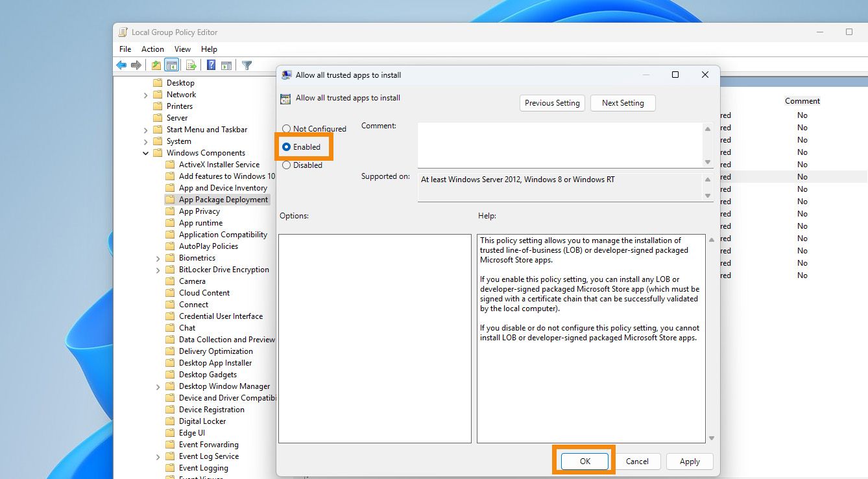The height and width of the screenshot is (479, 868).
Task: Click the folder icon beside Digital Locker
Action: click(x=170, y=421)
